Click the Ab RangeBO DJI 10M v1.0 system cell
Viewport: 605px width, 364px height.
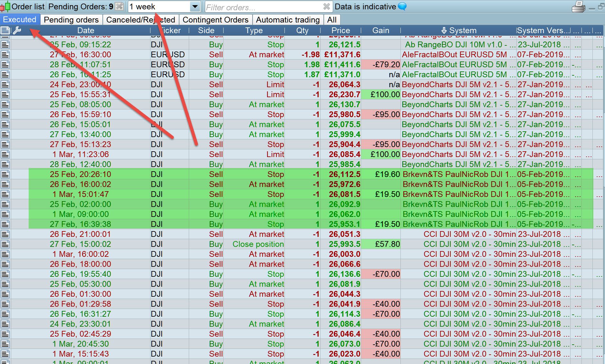[x=459, y=44]
